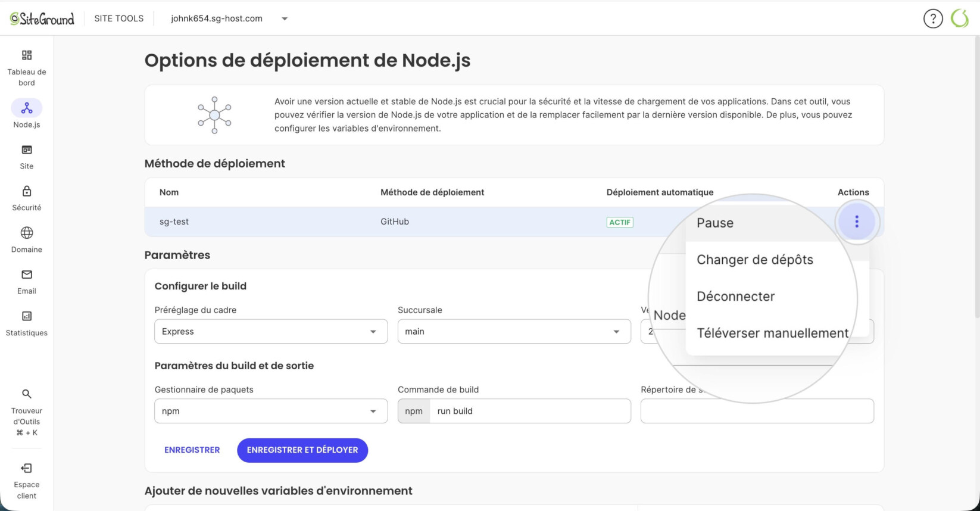Click the SITE TOOLS label

[x=119, y=18]
